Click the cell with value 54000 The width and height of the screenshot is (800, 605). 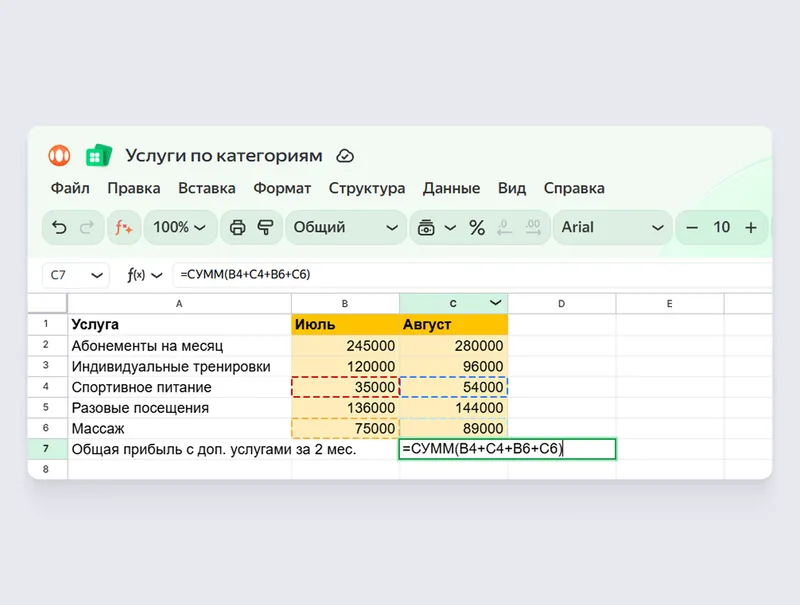[453, 387]
